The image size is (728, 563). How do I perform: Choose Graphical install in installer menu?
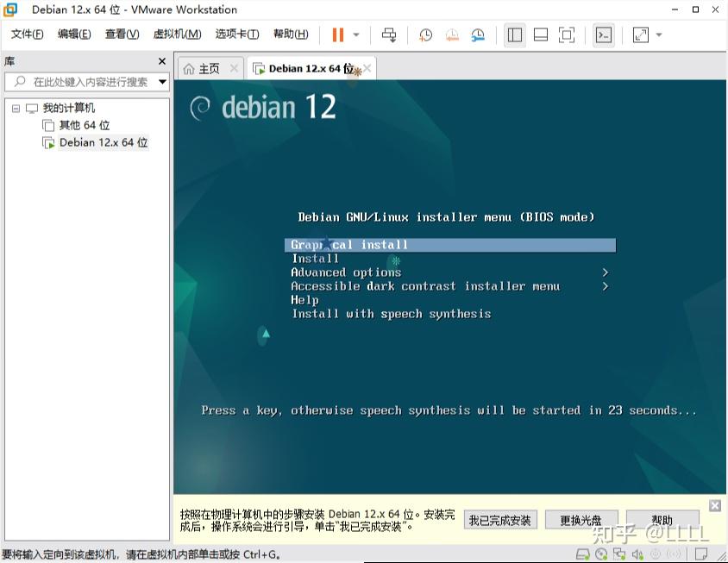(x=450, y=245)
